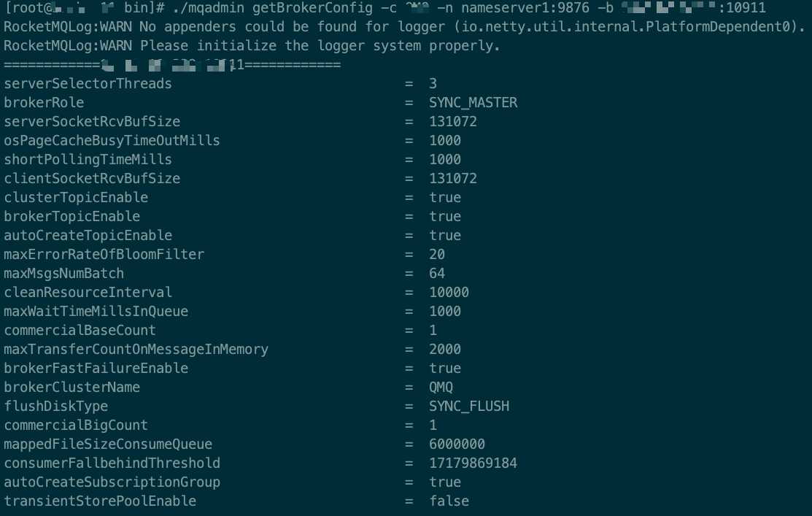Click the brokerFastFailureEnable true value
This screenshot has height=516, width=812.
[x=445, y=369]
